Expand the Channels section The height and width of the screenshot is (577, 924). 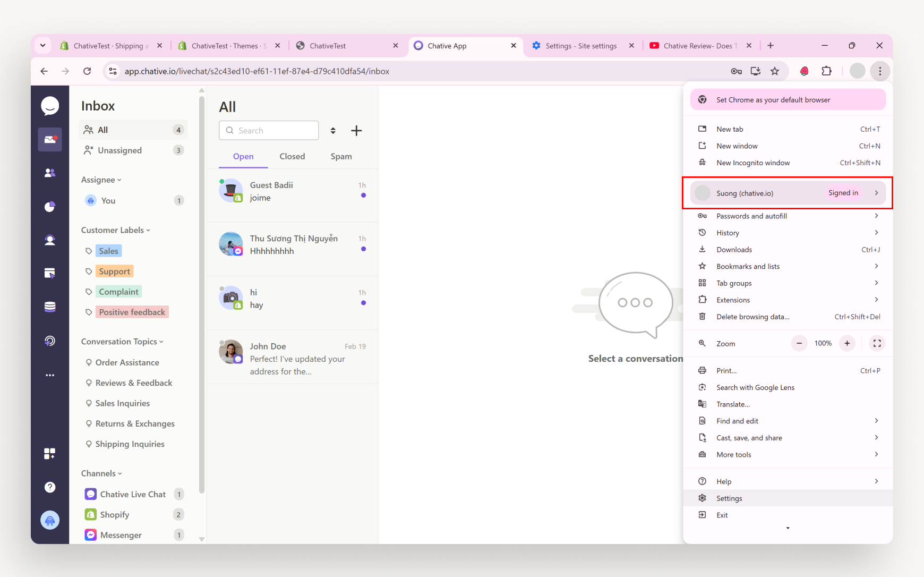(101, 473)
